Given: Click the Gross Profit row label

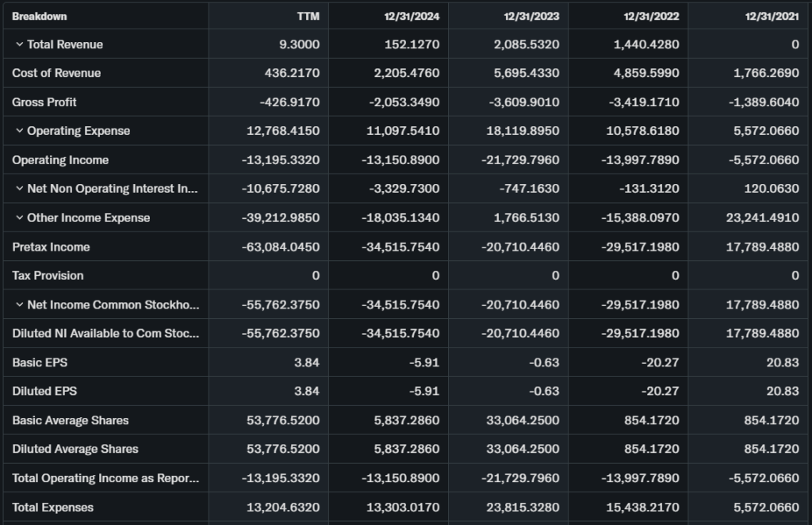Looking at the screenshot, I should point(44,102).
